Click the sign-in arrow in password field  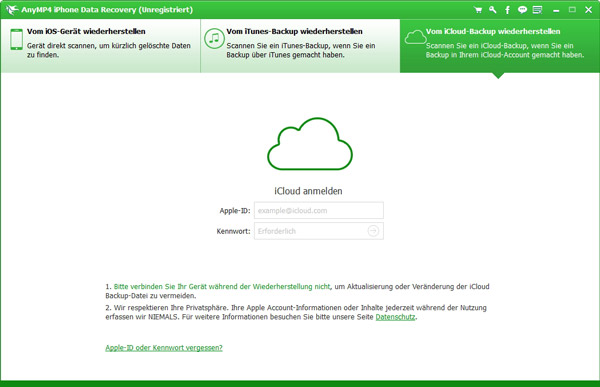point(373,231)
